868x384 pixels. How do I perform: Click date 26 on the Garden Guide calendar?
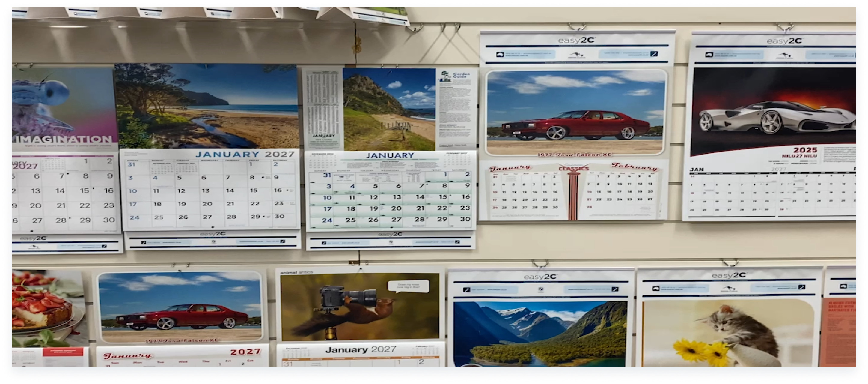[x=373, y=220]
